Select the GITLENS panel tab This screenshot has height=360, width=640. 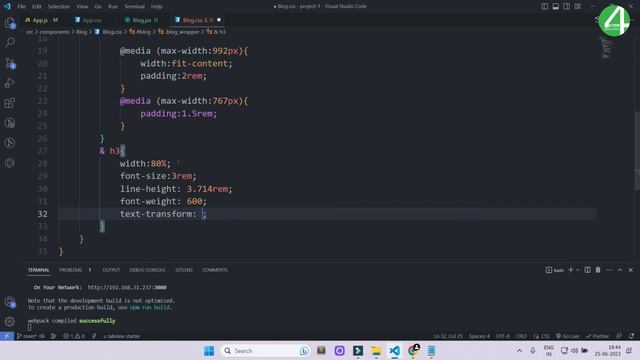[x=184, y=270]
